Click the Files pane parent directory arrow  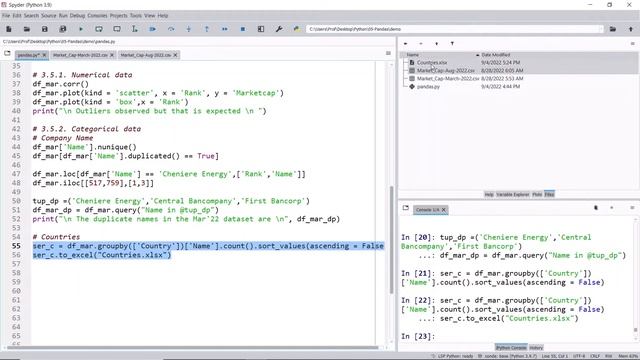point(436,43)
